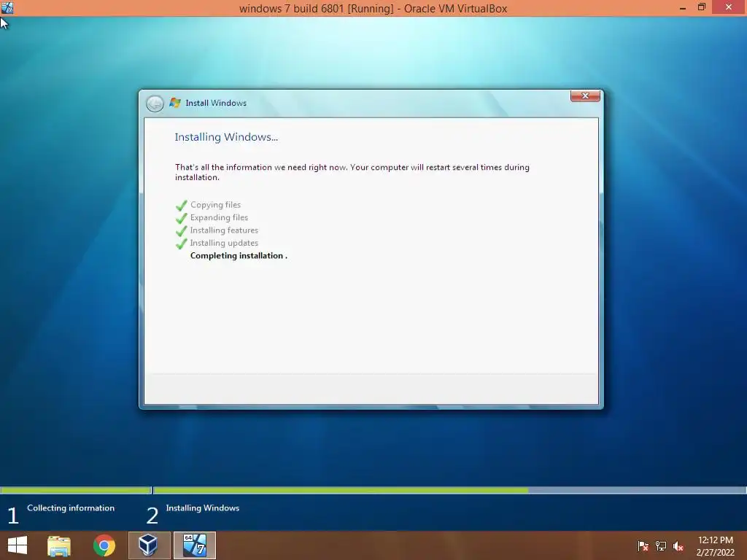Viewport: 747px width, 560px height.
Task: Click the Installing updates checkmark
Action: (182, 244)
